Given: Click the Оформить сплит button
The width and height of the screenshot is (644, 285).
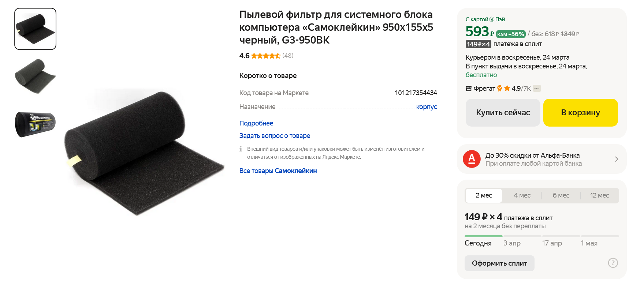Looking at the screenshot, I should (x=499, y=263).
